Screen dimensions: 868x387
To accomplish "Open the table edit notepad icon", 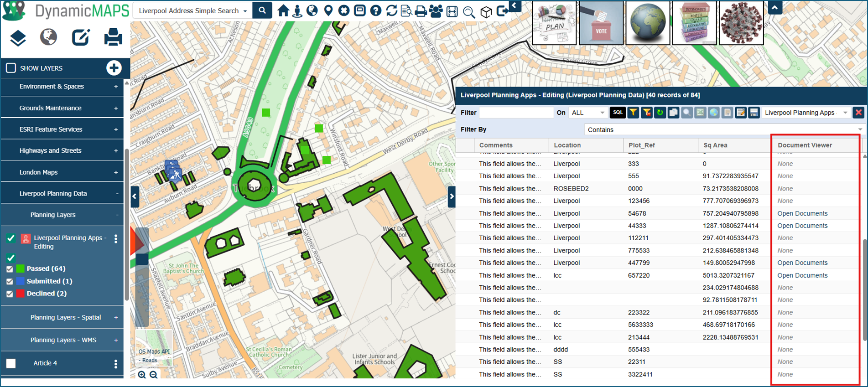I will pyautogui.click(x=741, y=113).
